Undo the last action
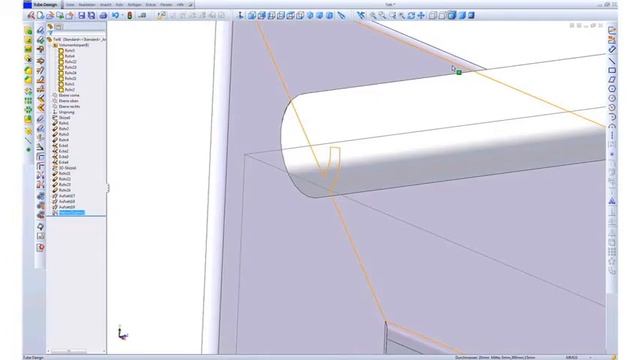This screenshot has height=360, width=640. point(116,16)
